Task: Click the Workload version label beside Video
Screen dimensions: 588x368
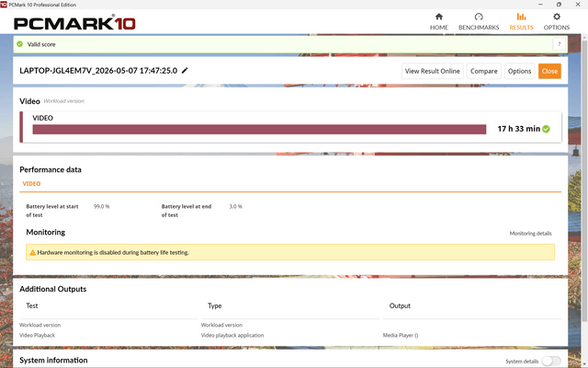Action: [x=64, y=101]
